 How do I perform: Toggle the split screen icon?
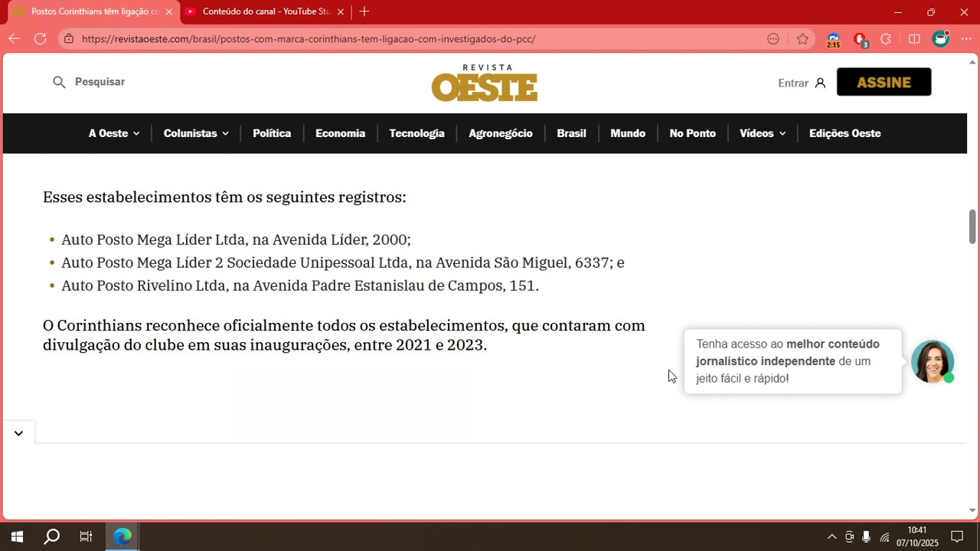click(914, 39)
